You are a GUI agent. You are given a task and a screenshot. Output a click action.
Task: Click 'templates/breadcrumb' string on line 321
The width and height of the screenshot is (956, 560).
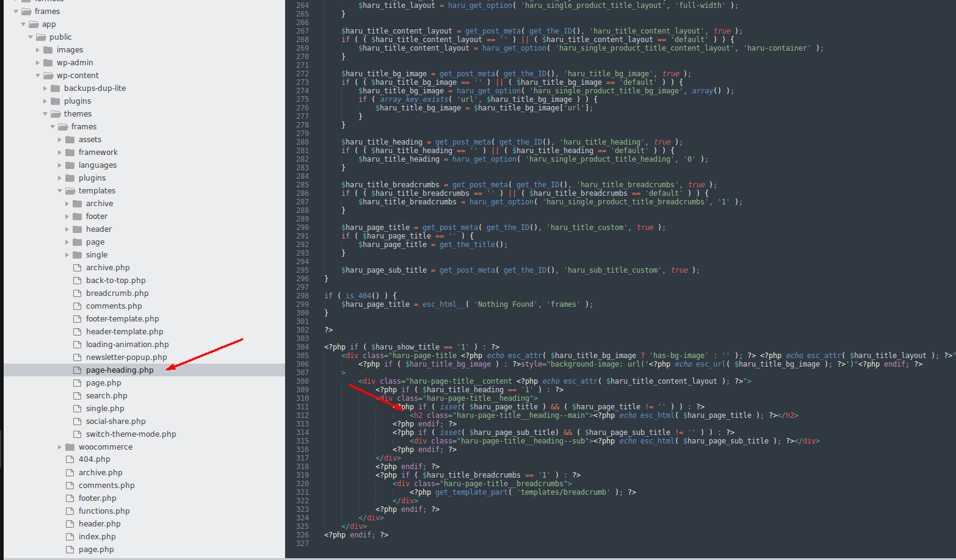(563, 492)
